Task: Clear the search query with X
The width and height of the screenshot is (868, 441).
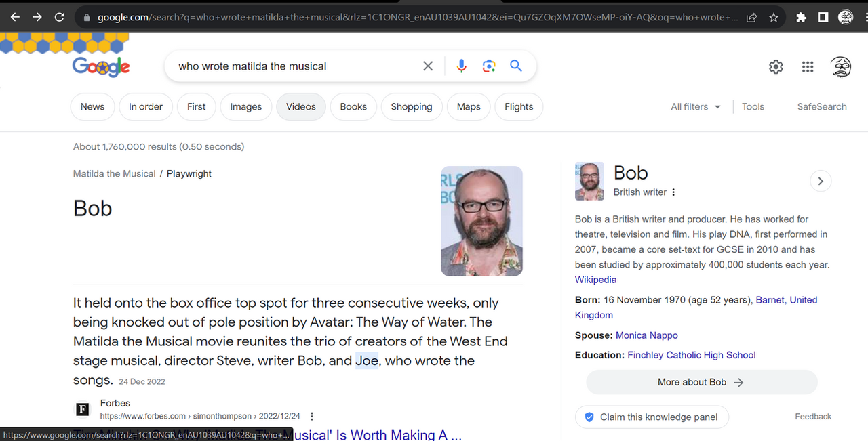Action: pyautogui.click(x=428, y=66)
